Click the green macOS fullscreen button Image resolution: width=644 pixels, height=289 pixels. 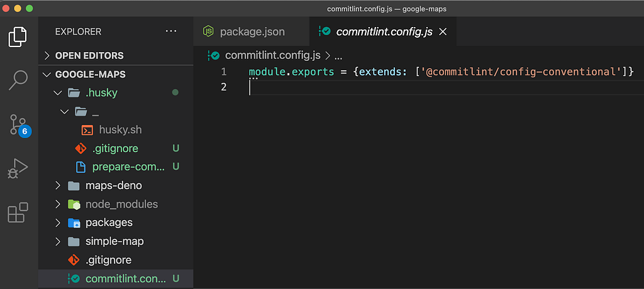point(29,8)
